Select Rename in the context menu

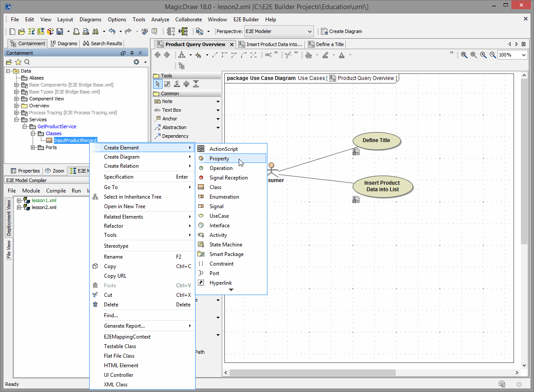click(x=113, y=257)
